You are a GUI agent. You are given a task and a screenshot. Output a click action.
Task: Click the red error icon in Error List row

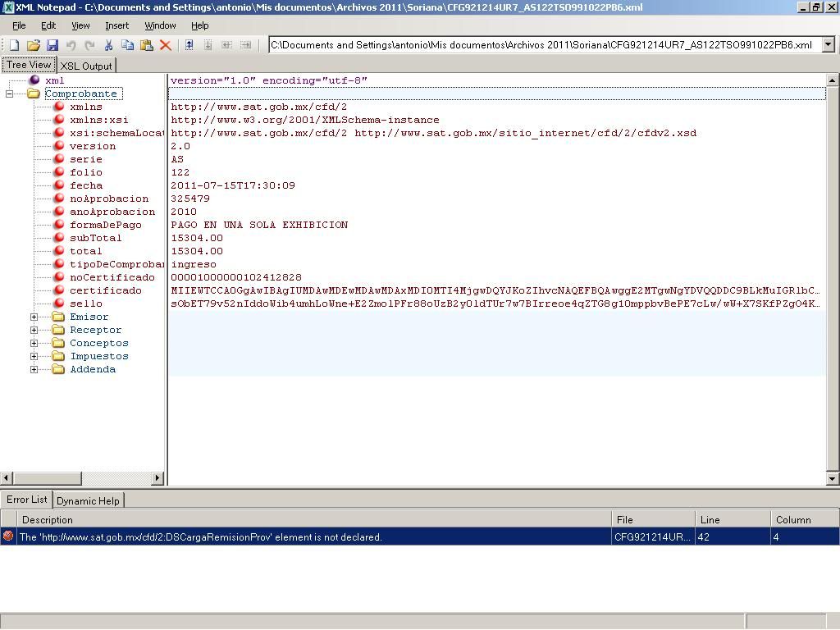(8, 536)
